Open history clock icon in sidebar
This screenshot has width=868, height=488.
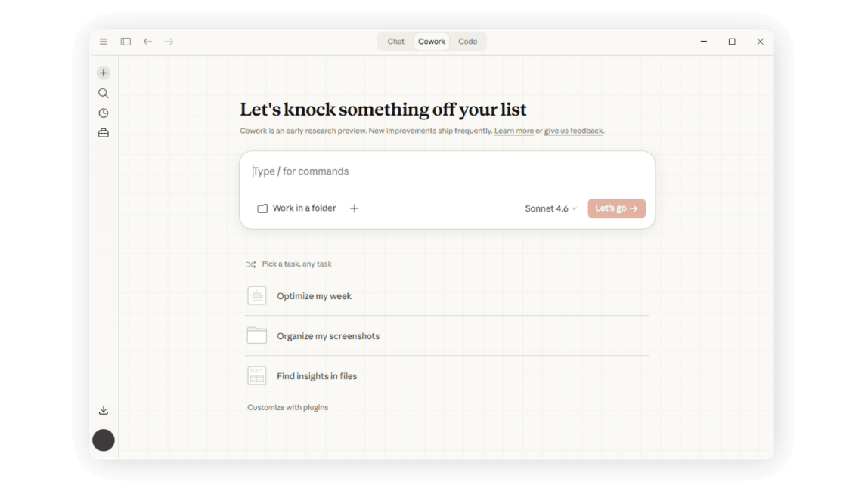[x=104, y=113]
